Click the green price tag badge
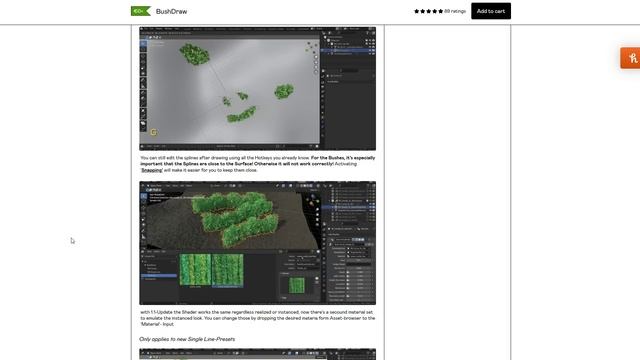This screenshot has width=640, height=360. pyautogui.click(x=141, y=11)
